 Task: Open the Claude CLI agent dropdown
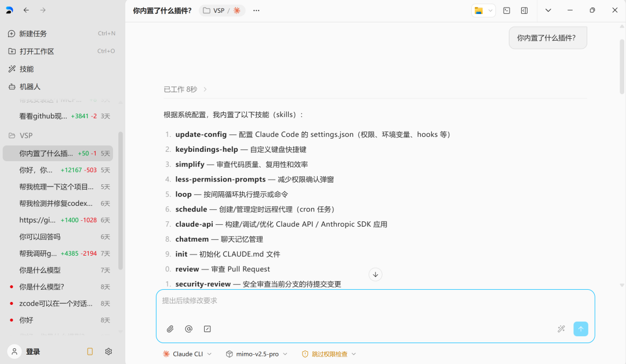coord(187,354)
